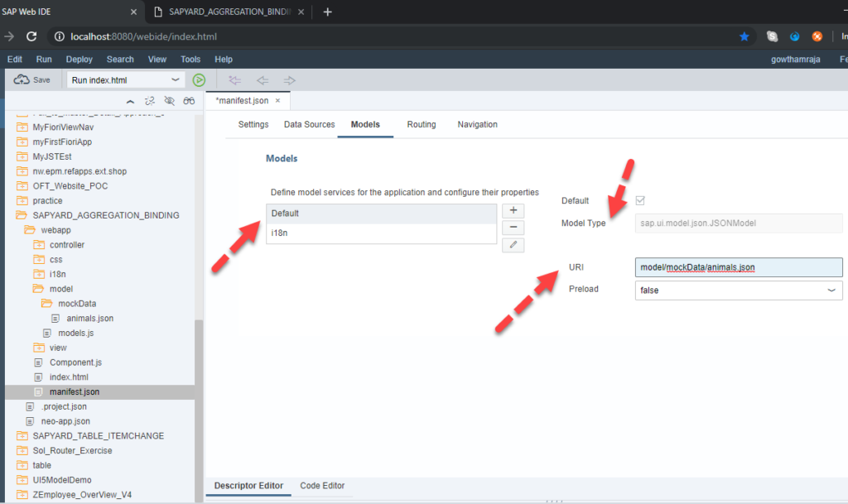Collapse the mockData folder
Viewport: 848px width, 504px height.
click(x=47, y=304)
